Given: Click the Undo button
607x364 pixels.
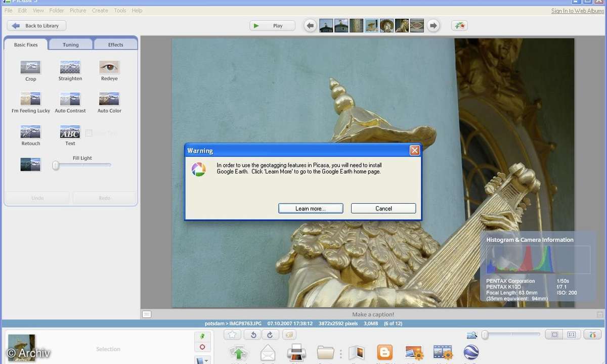Looking at the screenshot, I should click(37, 198).
